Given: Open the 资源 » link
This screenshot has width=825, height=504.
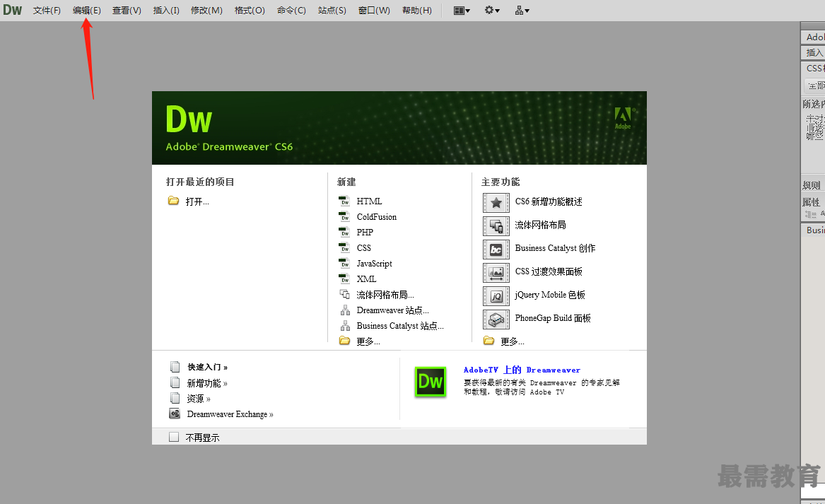Looking at the screenshot, I should click(199, 399).
